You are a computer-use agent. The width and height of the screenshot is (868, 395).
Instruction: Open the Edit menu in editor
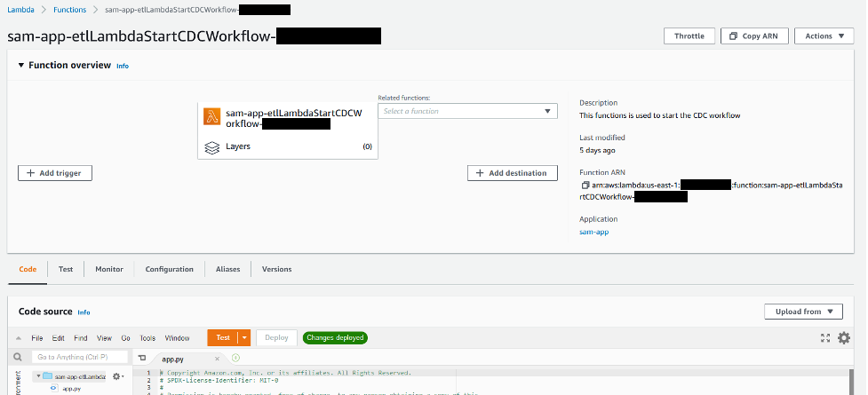[x=58, y=338]
